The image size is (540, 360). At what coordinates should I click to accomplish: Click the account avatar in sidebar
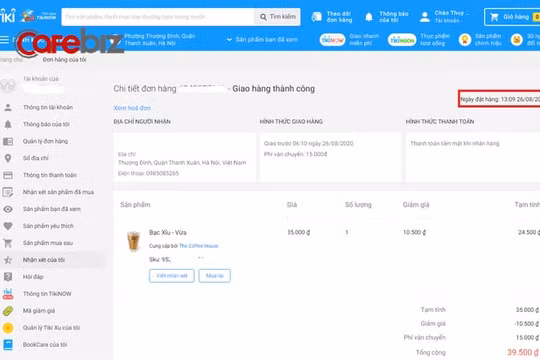pyautogui.click(x=8, y=84)
